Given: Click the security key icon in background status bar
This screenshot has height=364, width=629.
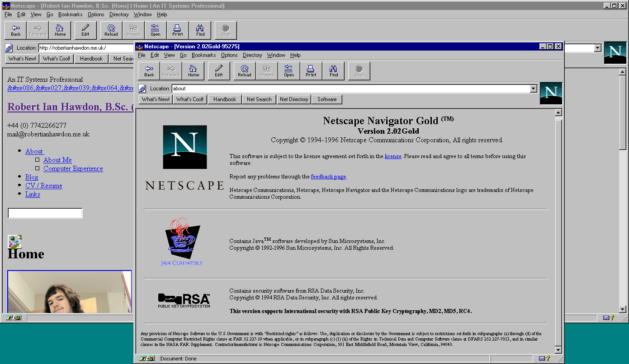Looking at the screenshot, I should 14,318.
